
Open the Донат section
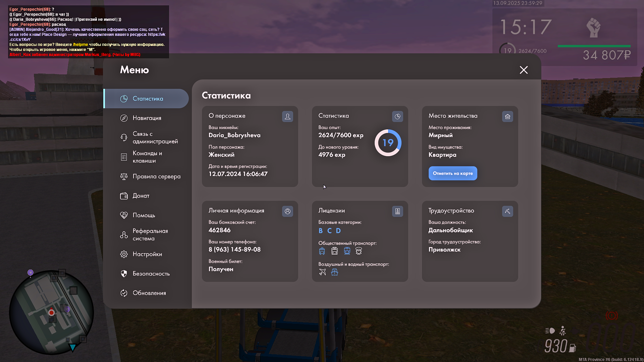tap(141, 196)
